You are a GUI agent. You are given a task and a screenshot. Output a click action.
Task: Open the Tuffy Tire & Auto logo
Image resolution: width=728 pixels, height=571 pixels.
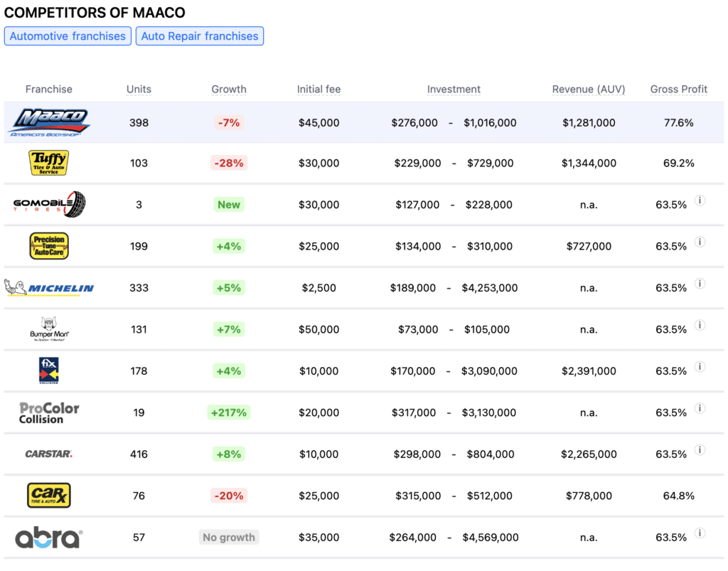pyautogui.click(x=49, y=163)
